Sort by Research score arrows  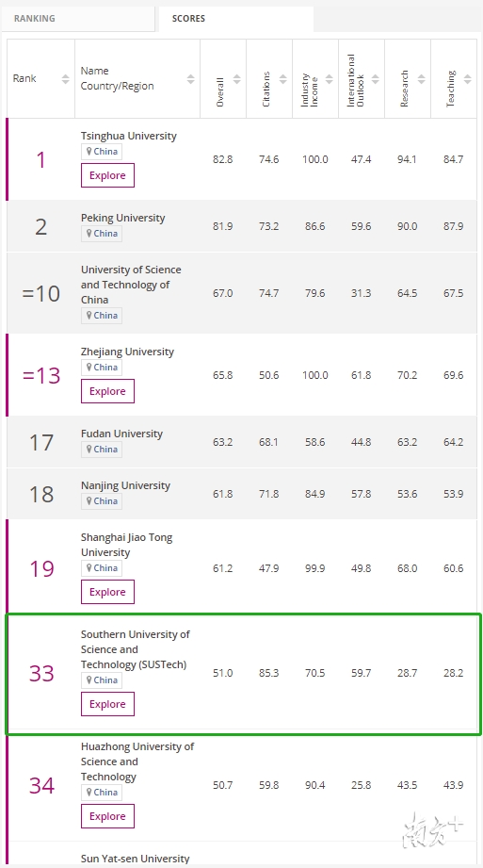click(x=422, y=78)
